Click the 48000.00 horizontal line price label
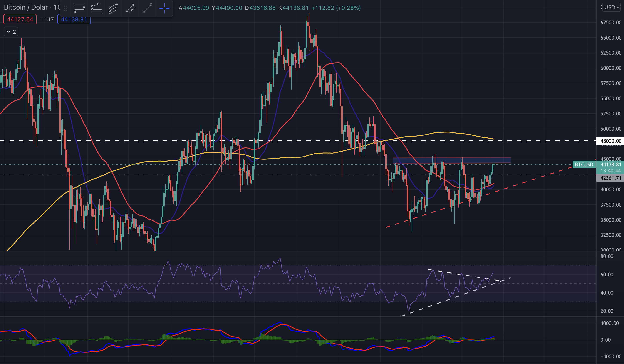 610,141
